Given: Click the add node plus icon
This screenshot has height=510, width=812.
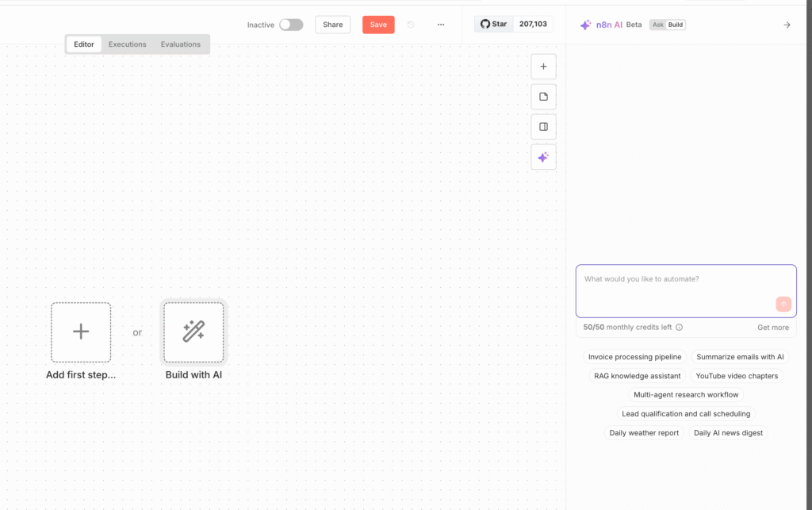Looking at the screenshot, I should click(x=543, y=67).
